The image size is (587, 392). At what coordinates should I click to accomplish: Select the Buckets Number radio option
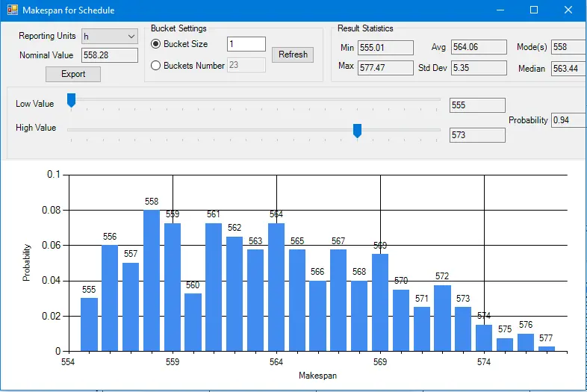pos(156,66)
